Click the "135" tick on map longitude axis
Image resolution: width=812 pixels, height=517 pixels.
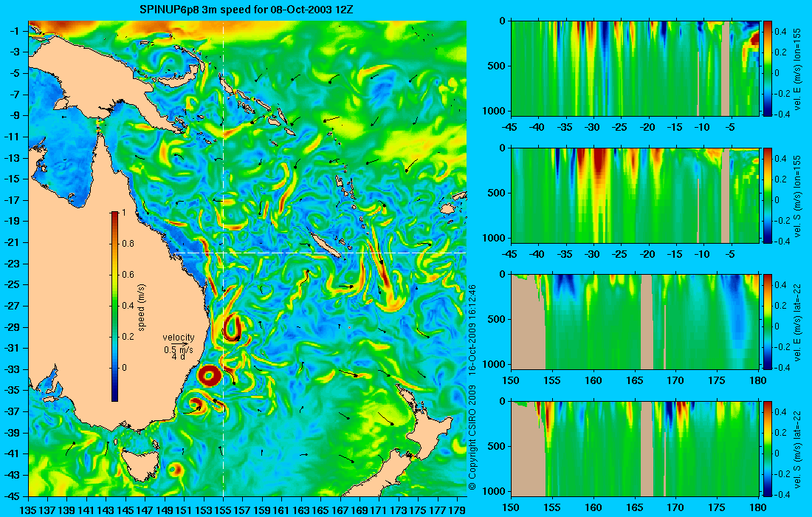pos(27,510)
